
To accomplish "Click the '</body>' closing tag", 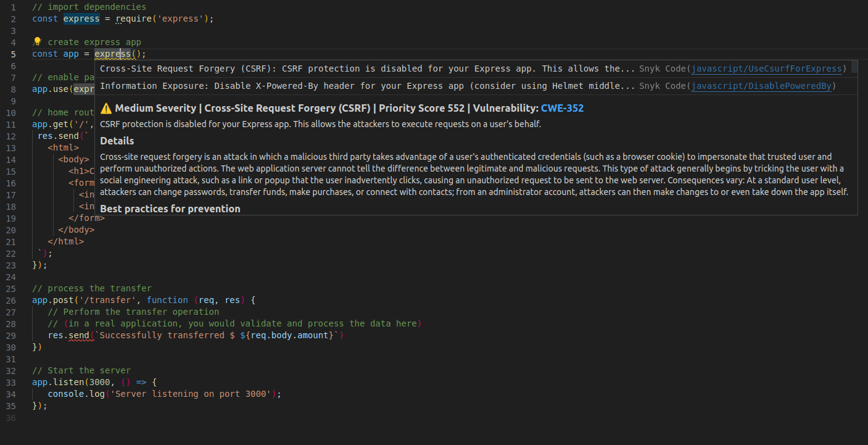I will click(76, 230).
